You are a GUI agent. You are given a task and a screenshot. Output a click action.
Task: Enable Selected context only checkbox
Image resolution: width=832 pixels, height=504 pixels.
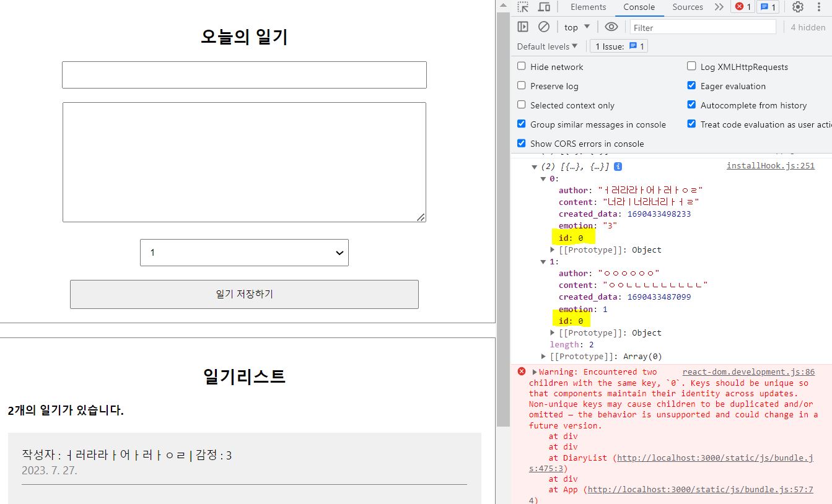coord(522,105)
